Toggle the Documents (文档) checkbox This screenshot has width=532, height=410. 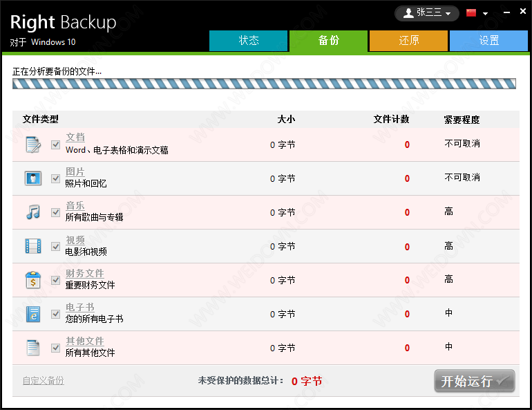coord(56,145)
